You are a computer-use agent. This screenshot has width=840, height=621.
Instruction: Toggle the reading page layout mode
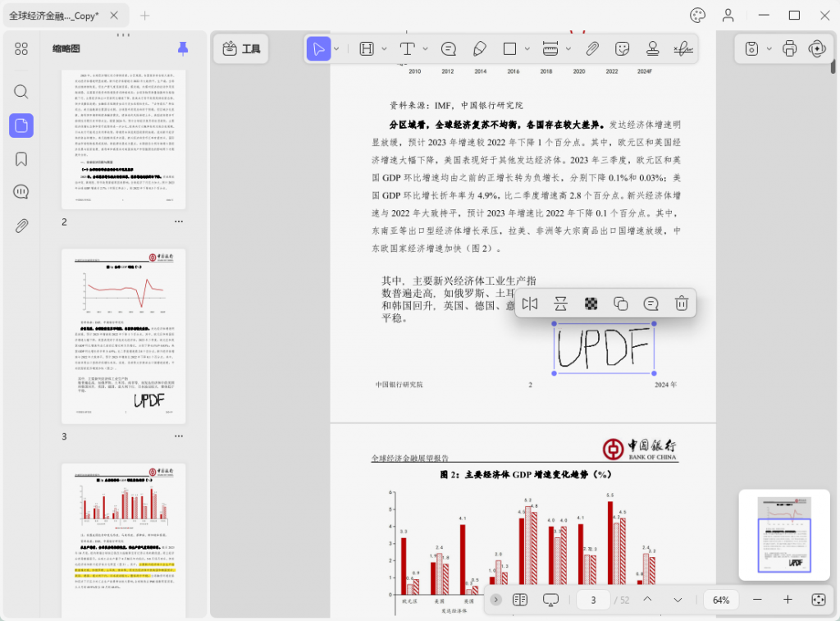point(519,600)
